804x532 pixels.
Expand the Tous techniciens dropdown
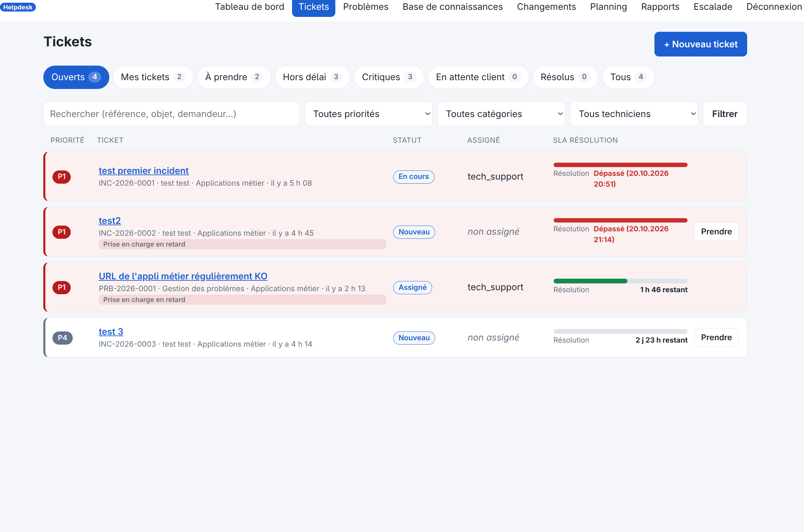pos(634,114)
